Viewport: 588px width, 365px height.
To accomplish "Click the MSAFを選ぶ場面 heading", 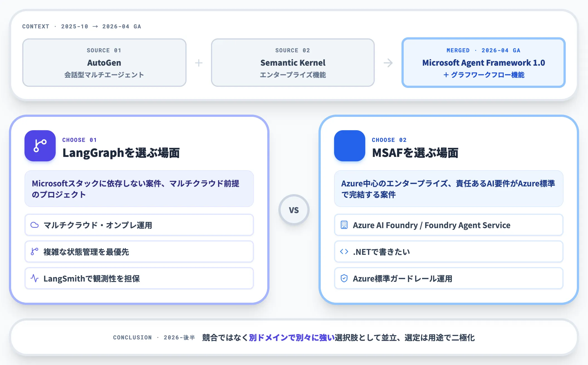I will click(x=415, y=153).
